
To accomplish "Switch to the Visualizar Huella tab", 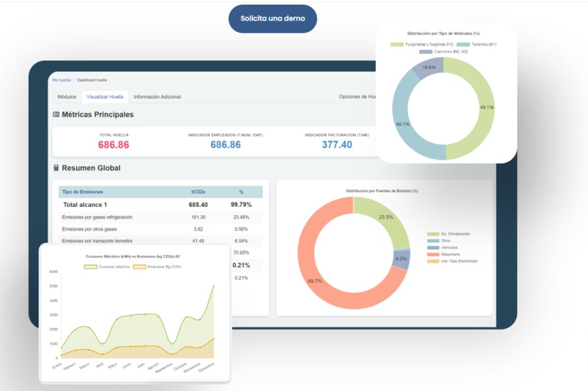I will tap(105, 96).
